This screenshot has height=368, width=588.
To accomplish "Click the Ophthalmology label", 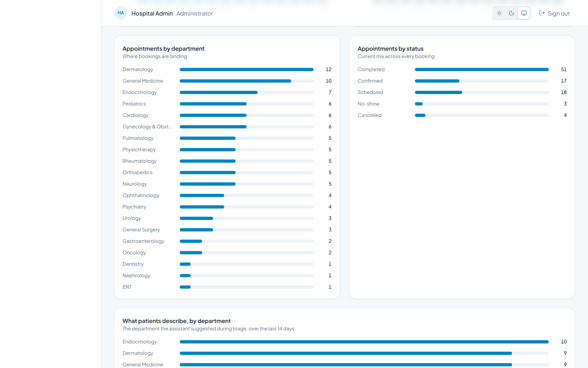I will (141, 195).
